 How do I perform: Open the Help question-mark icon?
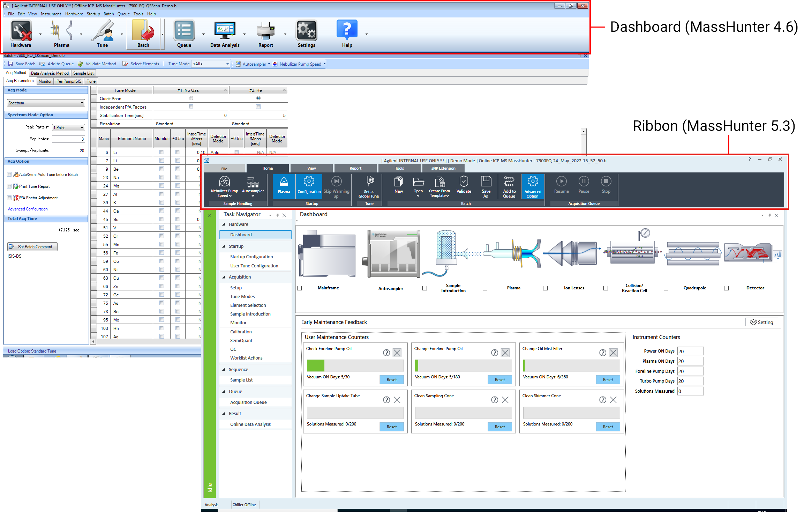(347, 34)
